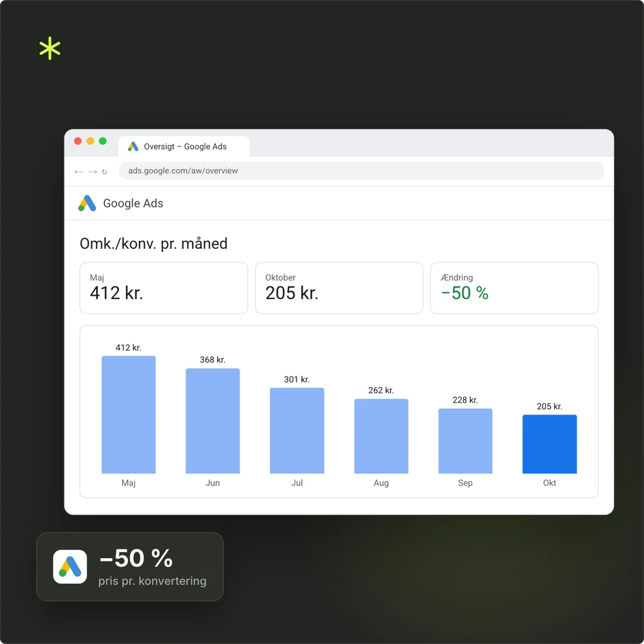Click the pris pr. konvertering caption
Image resolution: width=644 pixels, height=644 pixels.
152,581
